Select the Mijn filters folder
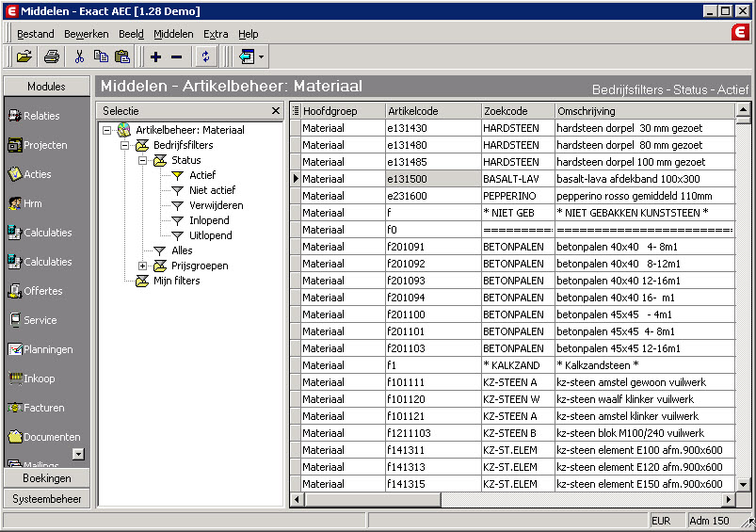The image size is (756, 532). 176,281
